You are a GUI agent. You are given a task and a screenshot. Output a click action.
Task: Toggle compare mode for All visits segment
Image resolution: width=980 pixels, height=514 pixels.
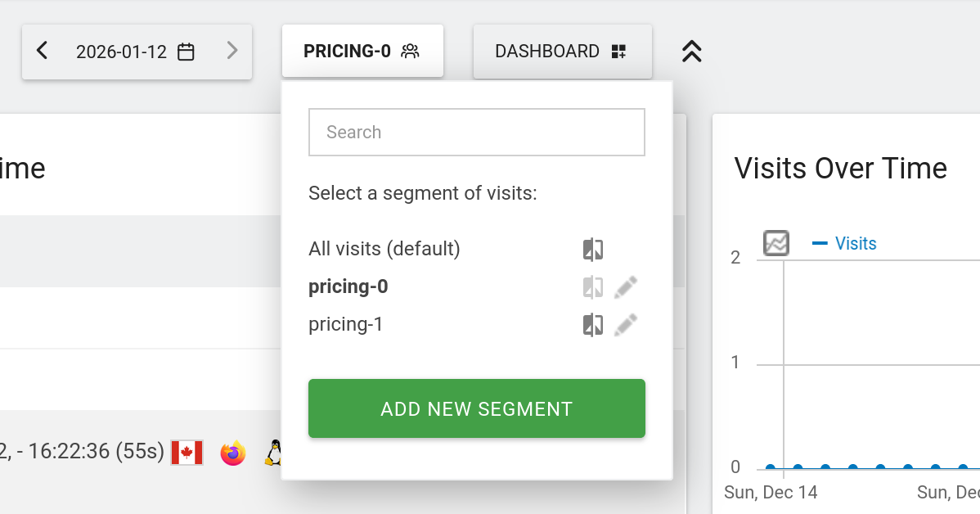point(593,249)
